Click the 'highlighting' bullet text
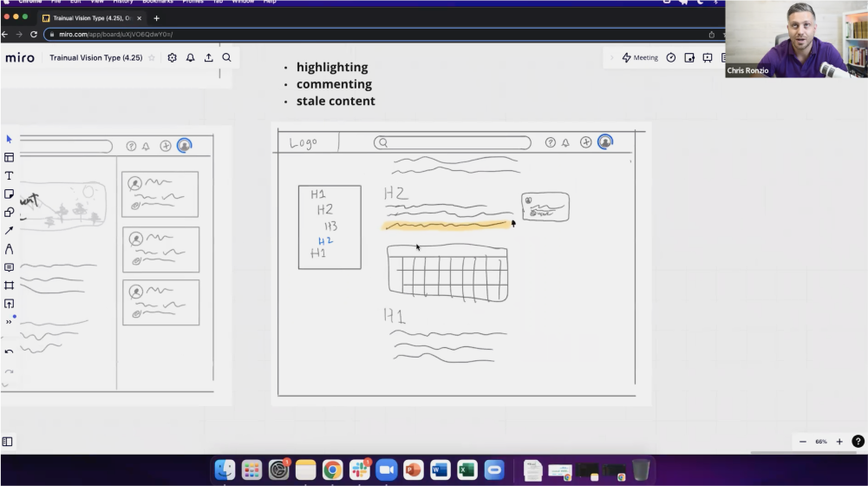 coord(332,67)
